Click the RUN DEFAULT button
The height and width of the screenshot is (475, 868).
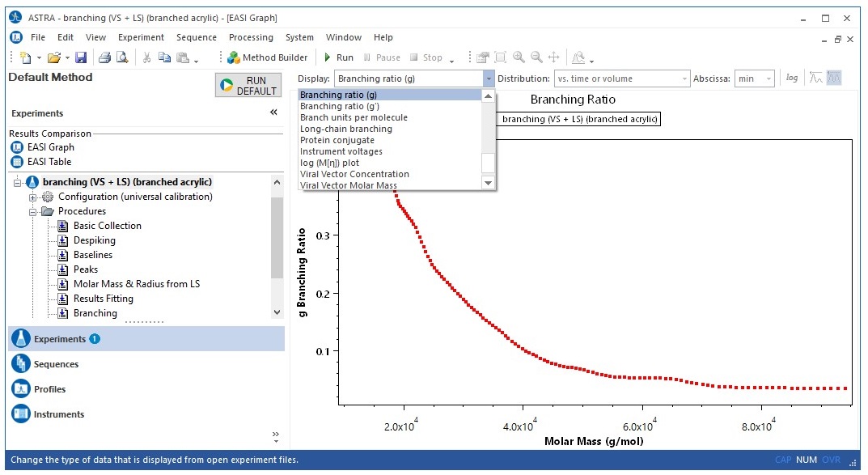point(248,85)
